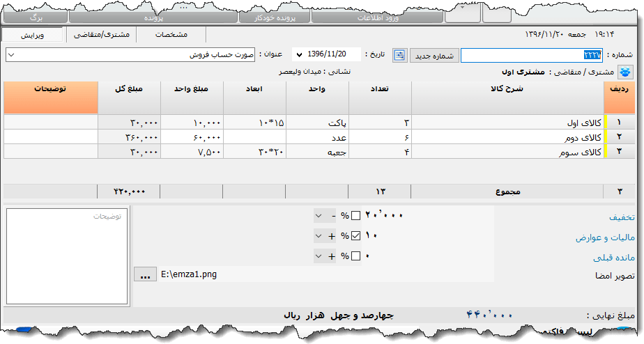The width and height of the screenshot is (644, 344).
Task: Click the شرح کالا column header
Action: pos(507,97)
